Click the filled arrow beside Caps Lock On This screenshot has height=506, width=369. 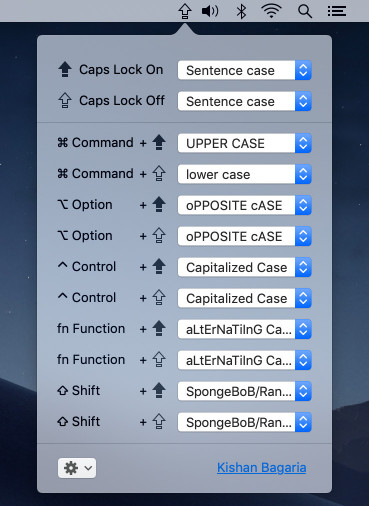coord(65,70)
